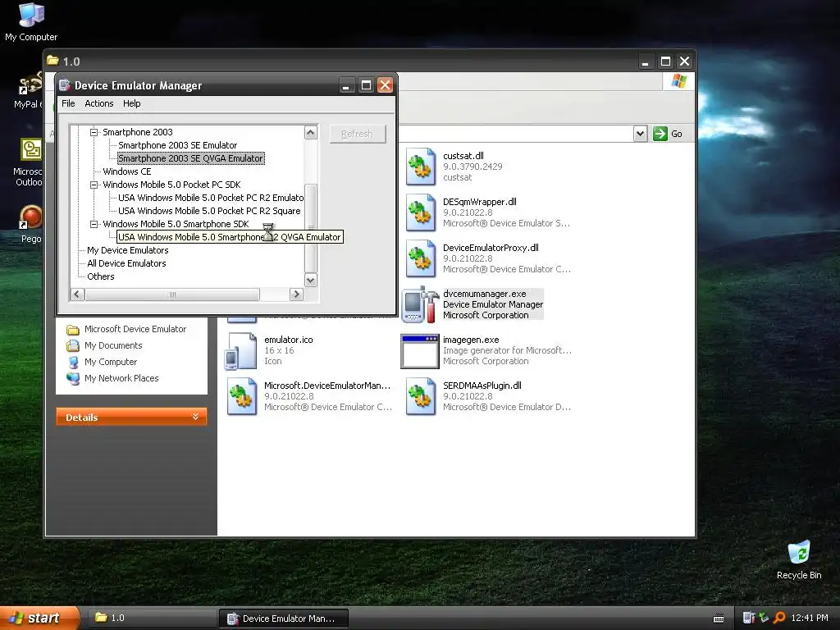Click the Go button in Explorer
This screenshot has width=840, height=630.
pyautogui.click(x=668, y=134)
